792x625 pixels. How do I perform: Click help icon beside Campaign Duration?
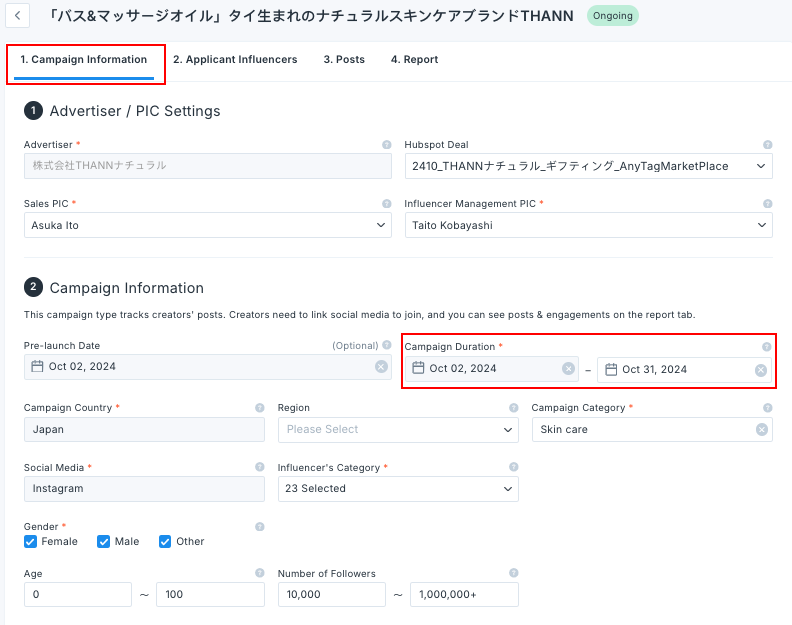(x=767, y=347)
